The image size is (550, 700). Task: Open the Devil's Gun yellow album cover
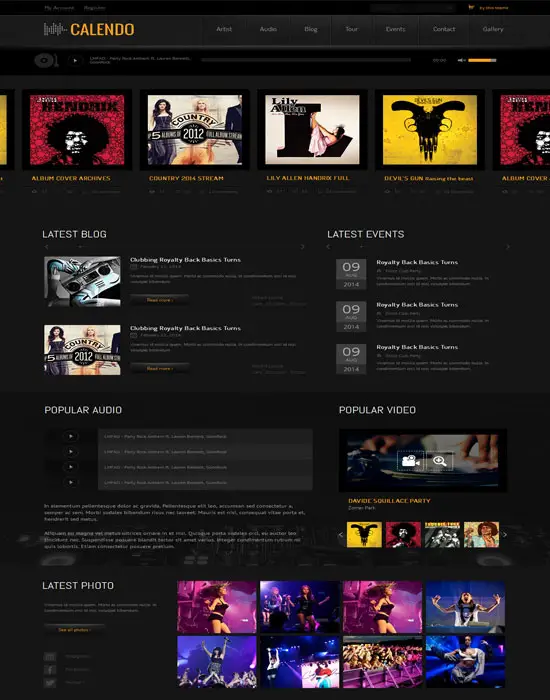pyautogui.click(x=429, y=129)
